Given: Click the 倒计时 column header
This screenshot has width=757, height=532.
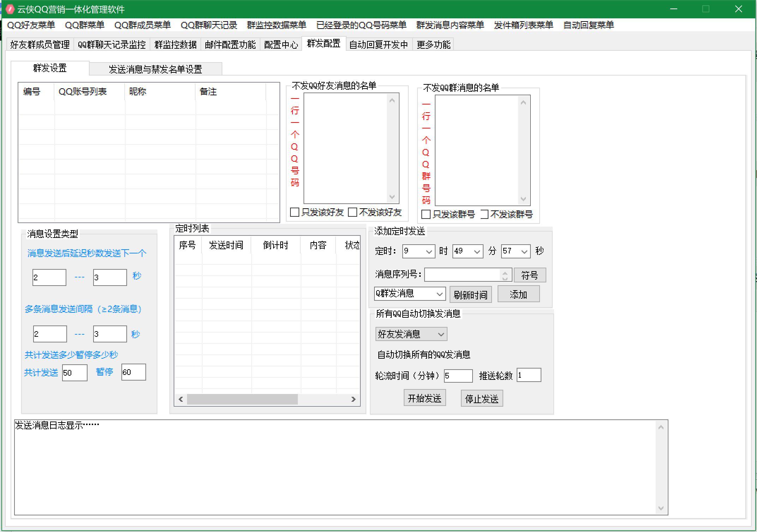Looking at the screenshot, I should click(x=276, y=245).
